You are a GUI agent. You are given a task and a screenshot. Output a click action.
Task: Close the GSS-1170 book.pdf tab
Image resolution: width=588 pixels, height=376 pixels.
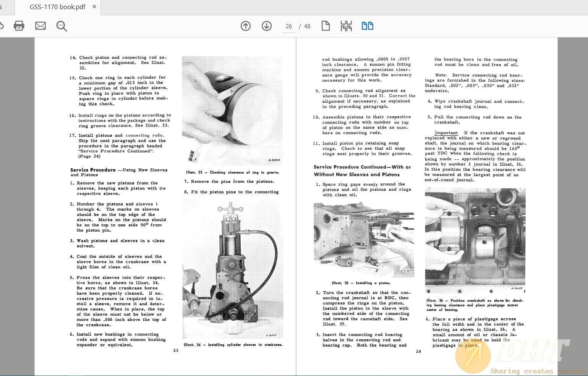coord(94,6)
